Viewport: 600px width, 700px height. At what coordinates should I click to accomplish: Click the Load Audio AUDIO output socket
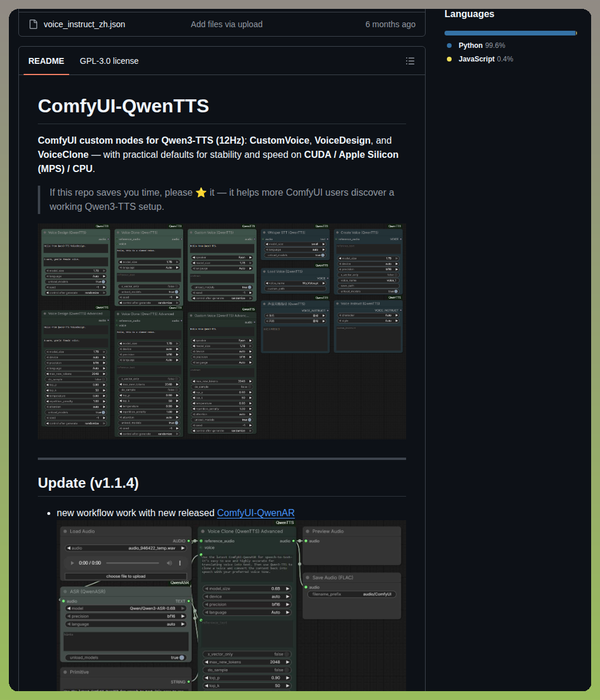click(x=189, y=541)
